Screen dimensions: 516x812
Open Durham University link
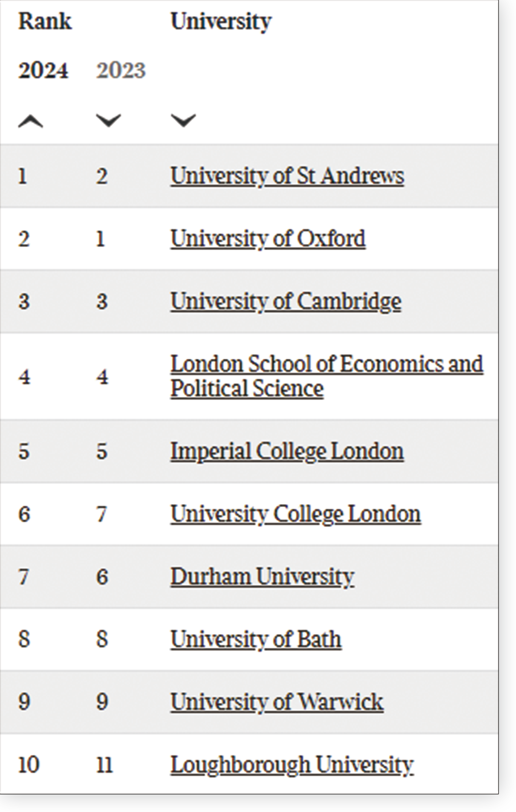[262, 577]
